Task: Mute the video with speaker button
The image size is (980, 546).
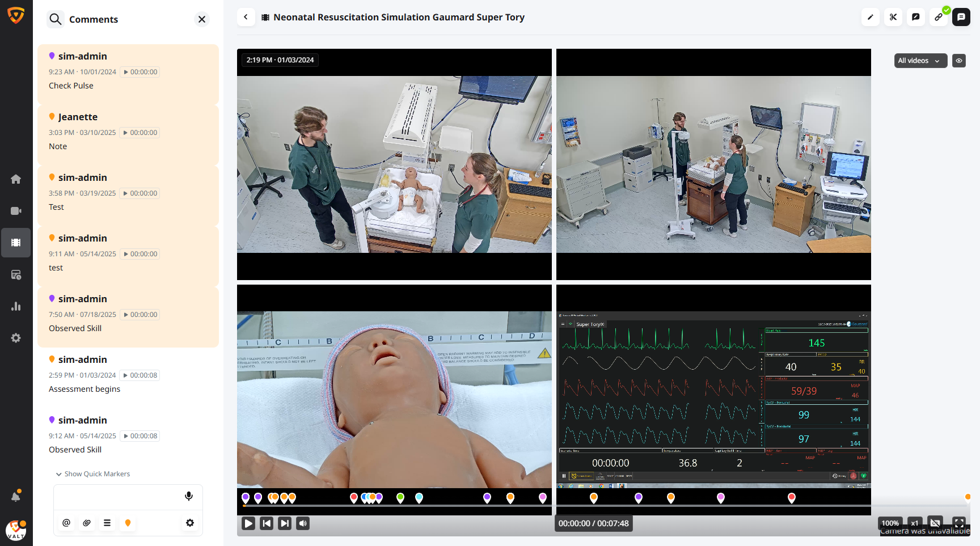Action: pyautogui.click(x=303, y=523)
